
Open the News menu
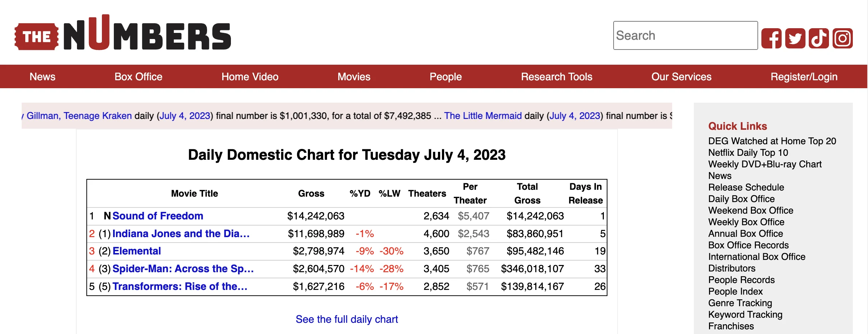click(42, 77)
